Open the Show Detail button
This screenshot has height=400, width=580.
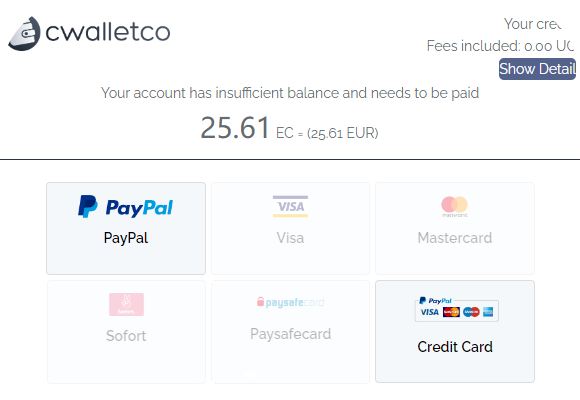pyautogui.click(x=537, y=69)
